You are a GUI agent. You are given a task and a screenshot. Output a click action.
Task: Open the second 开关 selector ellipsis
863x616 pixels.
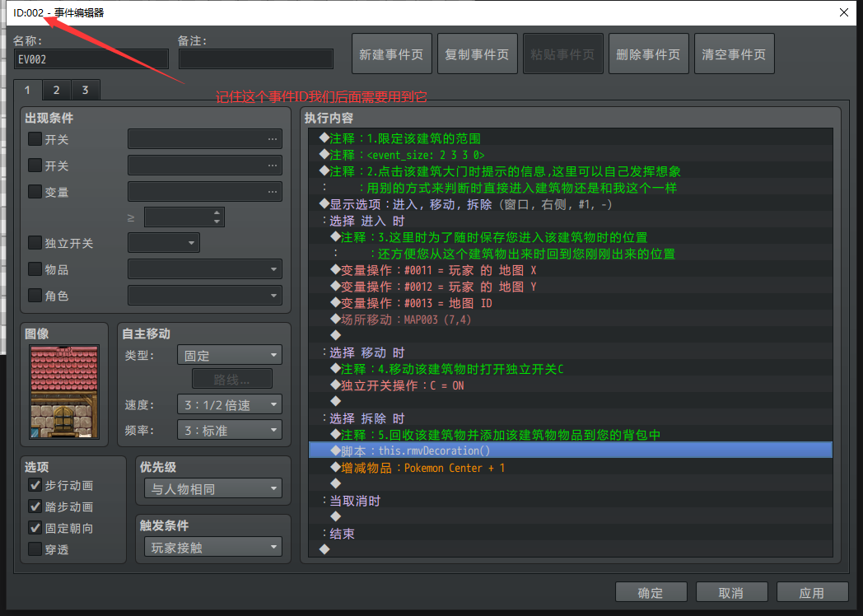point(272,166)
